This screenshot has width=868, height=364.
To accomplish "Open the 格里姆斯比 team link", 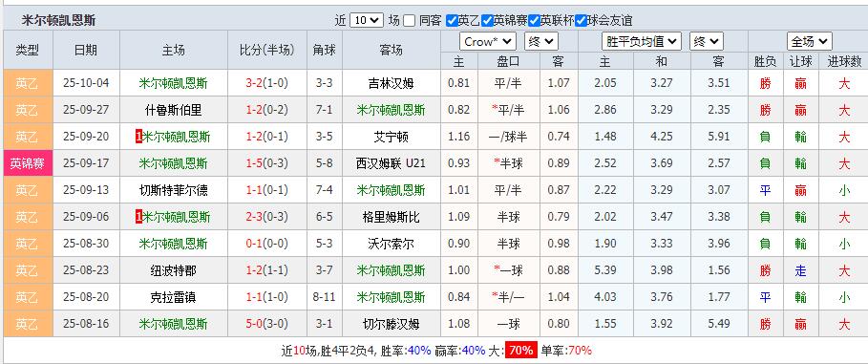I will pyautogui.click(x=391, y=217).
